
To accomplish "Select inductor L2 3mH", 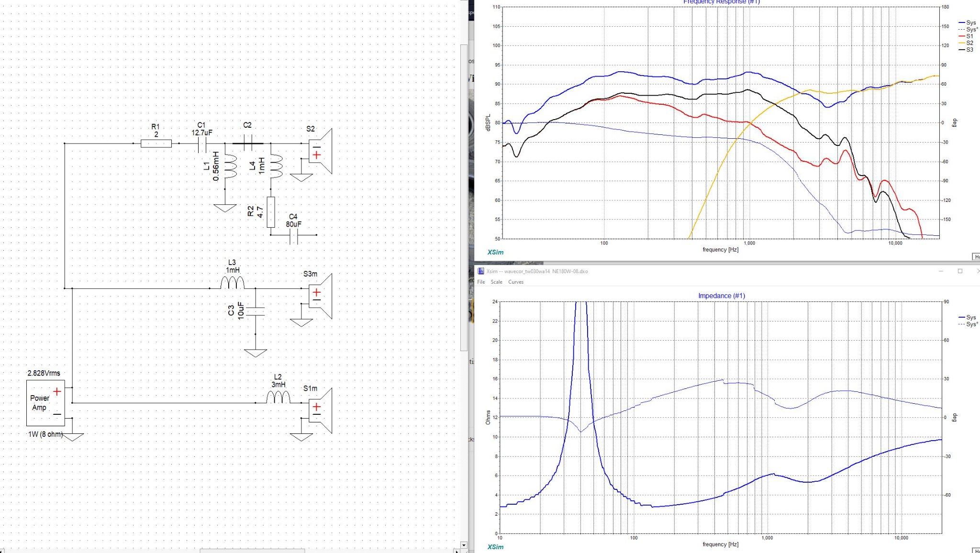I will (x=278, y=397).
